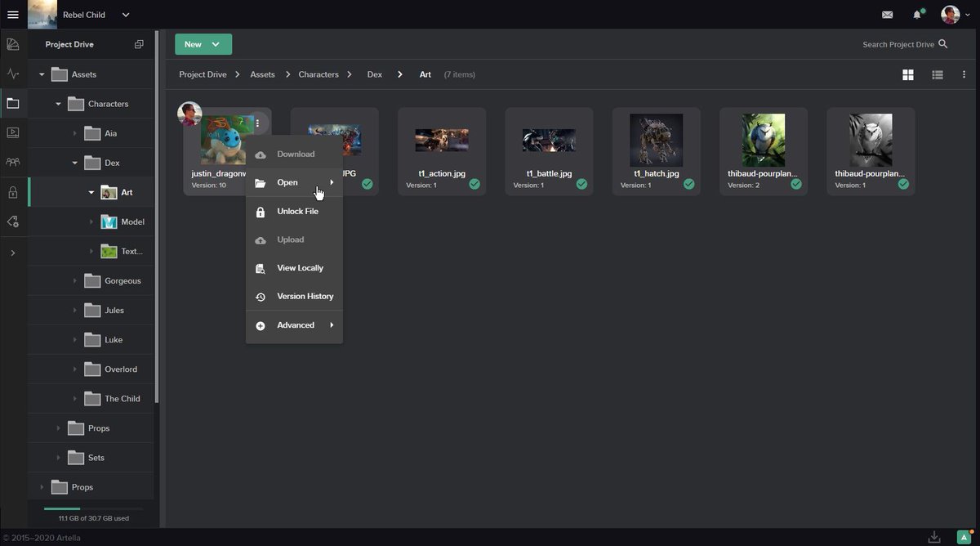Open notifications via the bell icon
Screen dimensions: 980x546
(915, 14)
